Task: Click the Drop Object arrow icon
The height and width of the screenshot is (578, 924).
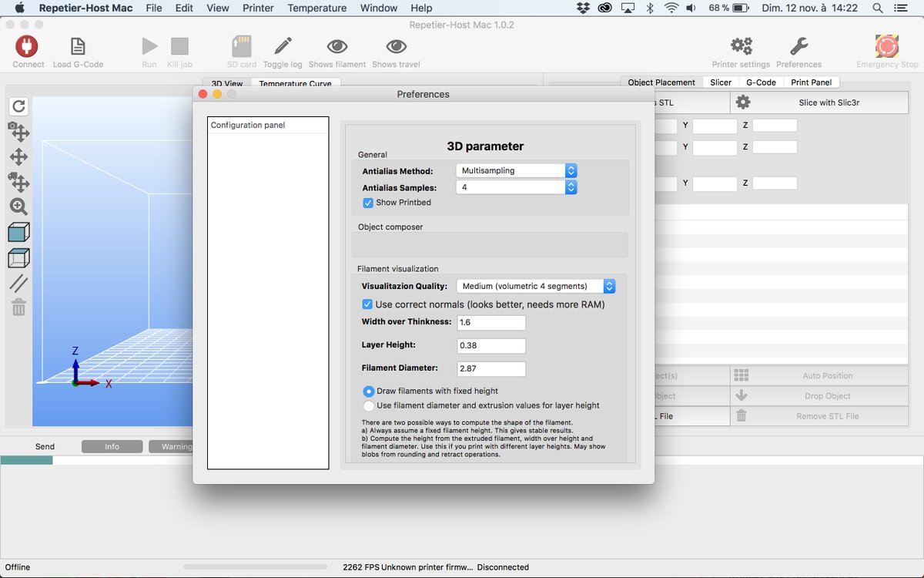Action: [742, 395]
